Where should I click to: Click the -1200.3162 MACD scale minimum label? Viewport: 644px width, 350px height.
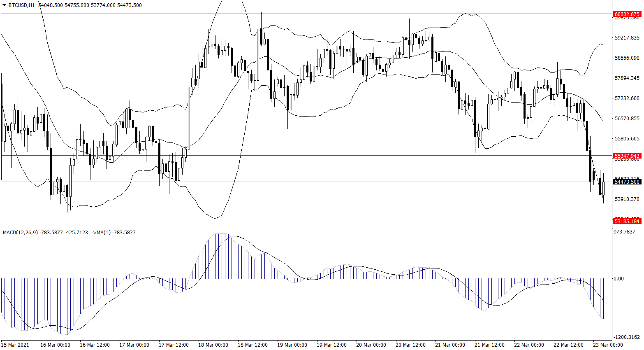pos(626,337)
